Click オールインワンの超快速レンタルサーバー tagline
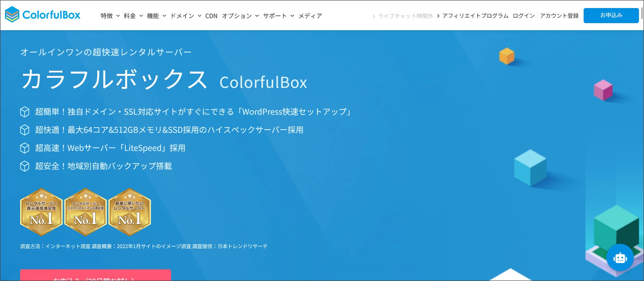 click(x=106, y=52)
